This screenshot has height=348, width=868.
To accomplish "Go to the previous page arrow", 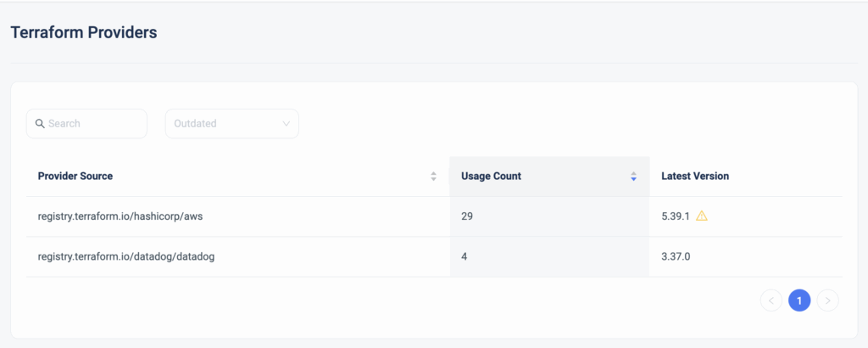I will 771,300.
